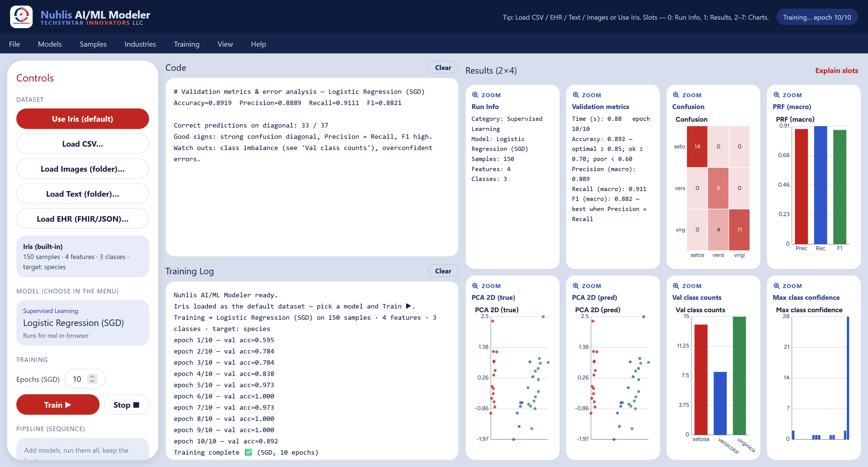Open the Industries menu
The image size is (868, 467).
click(140, 44)
